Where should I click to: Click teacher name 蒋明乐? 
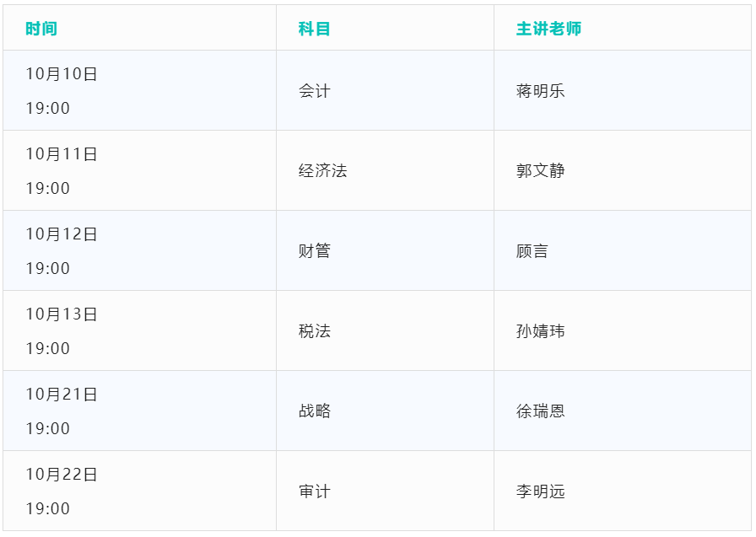point(540,91)
